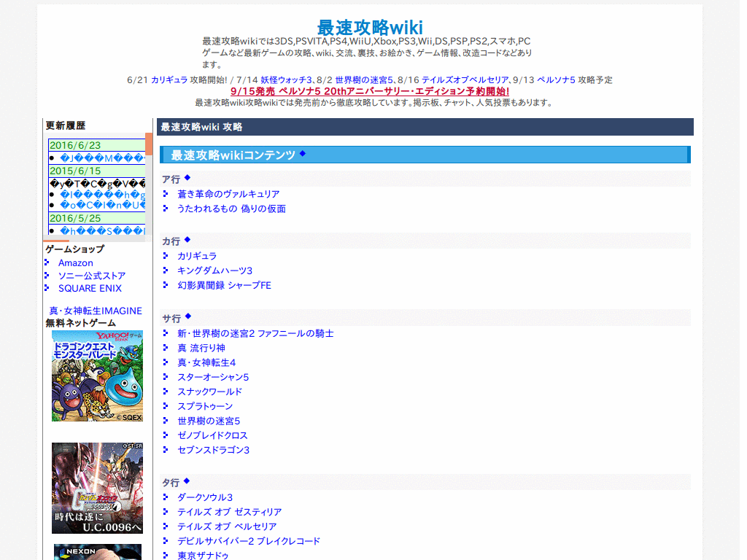Viewport: 747px width, 560px height.
Task: Open the カリギュラ link in the header news
Action: pos(169,80)
